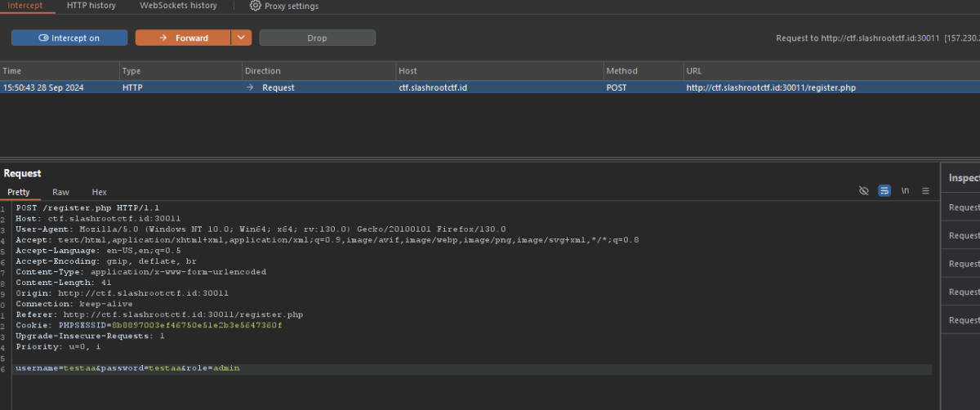Click the register.php URL cell
The image size is (980, 410).
click(x=770, y=87)
